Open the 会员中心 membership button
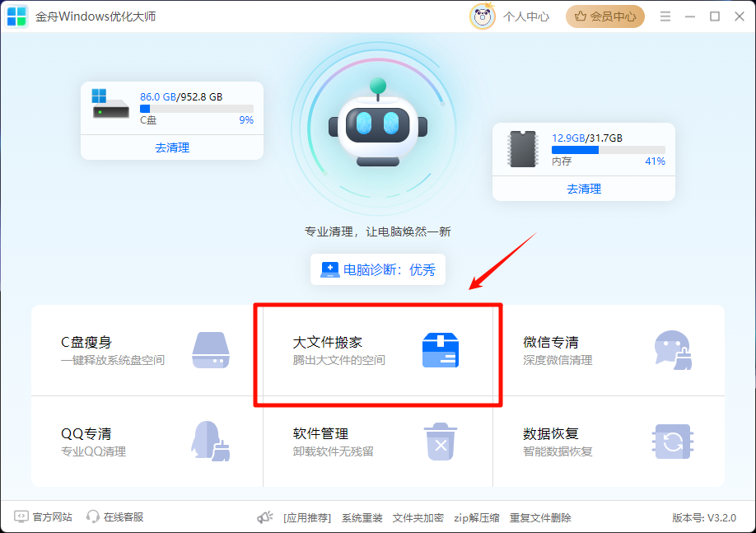Viewport: 756px width, 533px height. 605,16
